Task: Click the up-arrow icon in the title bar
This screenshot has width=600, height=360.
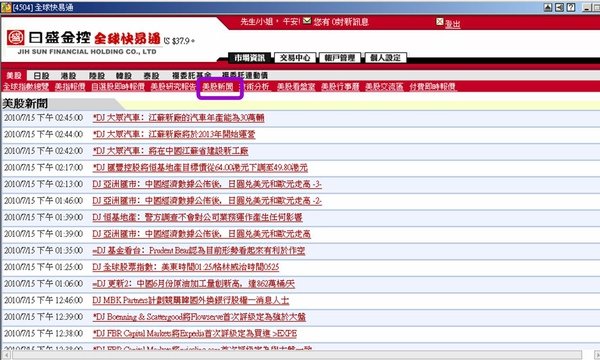Action: point(548,7)
